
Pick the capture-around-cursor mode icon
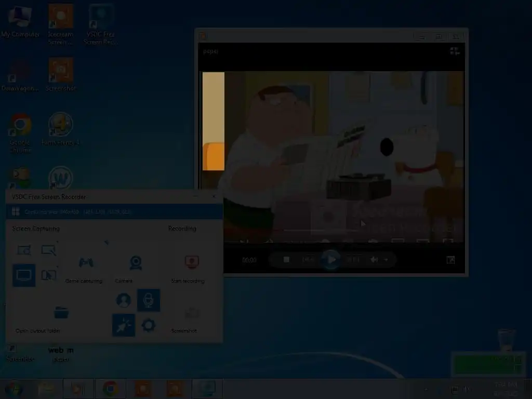48,275
